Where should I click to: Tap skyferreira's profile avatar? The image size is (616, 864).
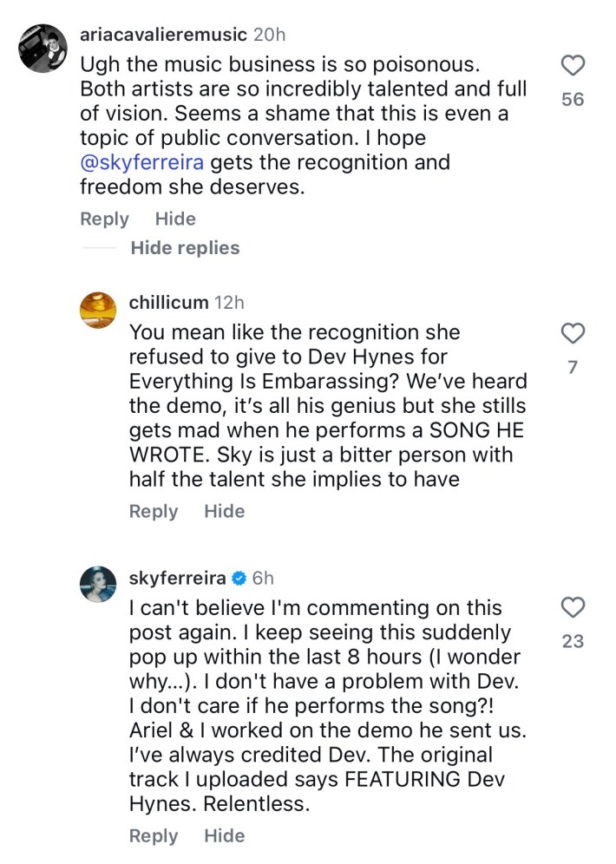point(97,584)
